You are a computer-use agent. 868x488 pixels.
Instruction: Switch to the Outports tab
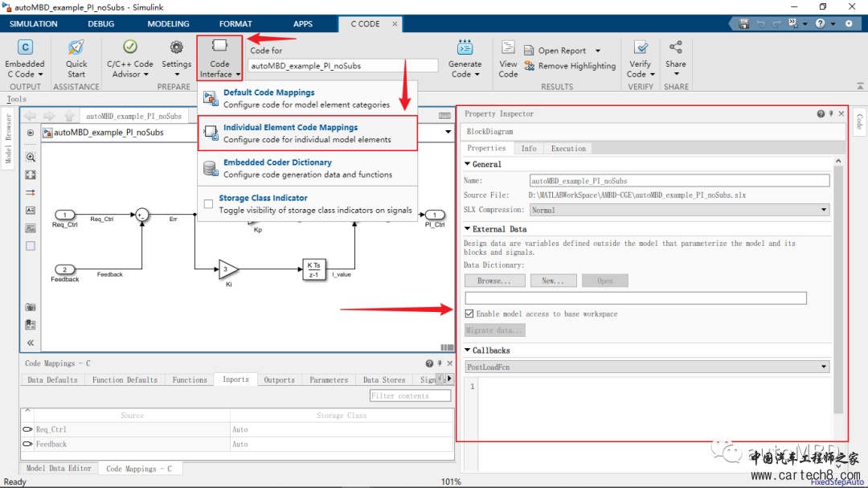coord(279,380)
